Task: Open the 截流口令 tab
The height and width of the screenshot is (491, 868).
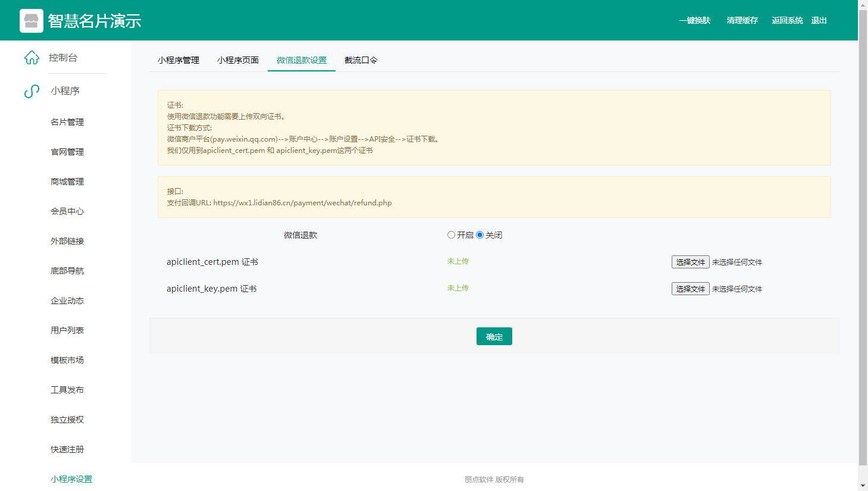Action: [361, 60]
